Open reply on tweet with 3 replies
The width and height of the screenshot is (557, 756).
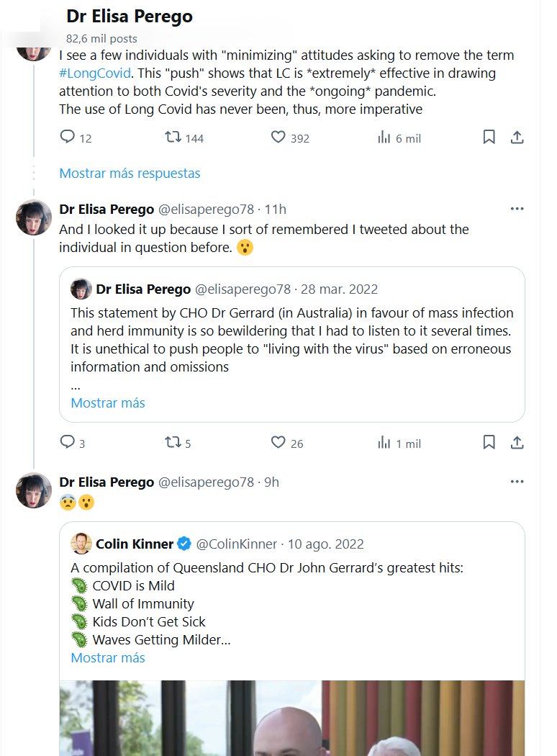coord(68,442)
